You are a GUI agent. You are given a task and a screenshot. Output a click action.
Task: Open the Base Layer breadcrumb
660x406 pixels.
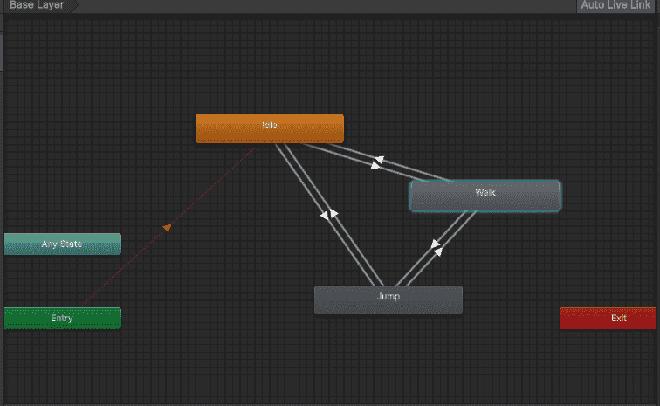pos(39,5)
